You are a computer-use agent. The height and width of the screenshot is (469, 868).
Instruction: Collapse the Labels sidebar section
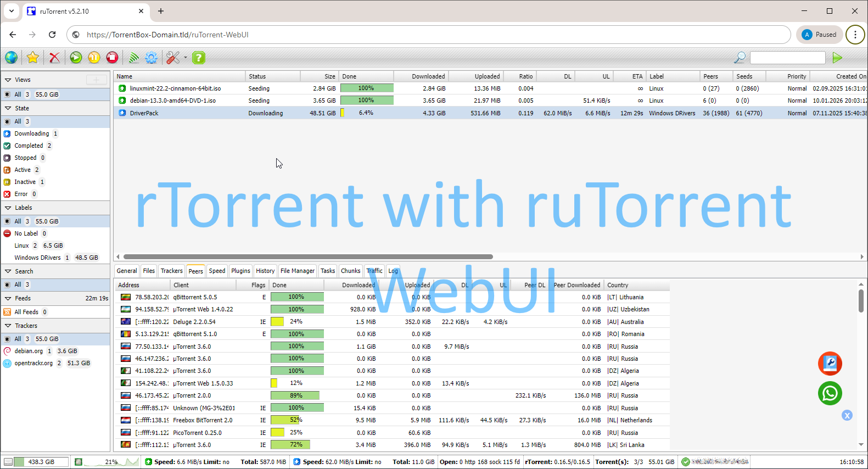[x=8, y=208]
